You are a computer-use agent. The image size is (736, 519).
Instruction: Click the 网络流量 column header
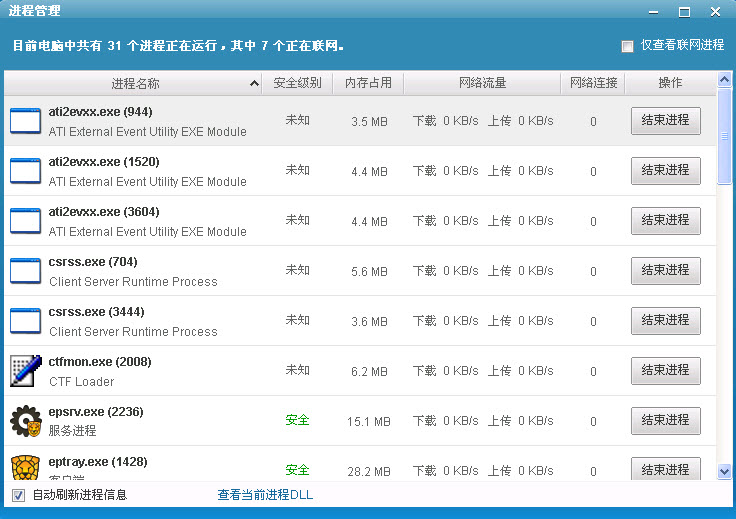click(x=482, y=83)
